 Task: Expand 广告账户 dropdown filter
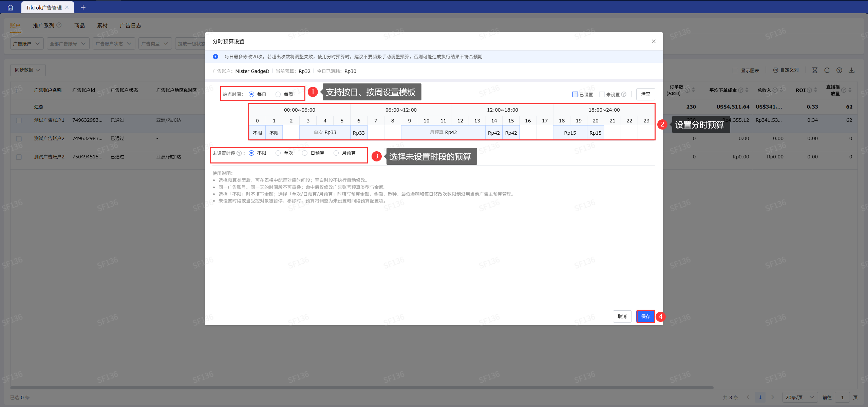pos(27,43)
